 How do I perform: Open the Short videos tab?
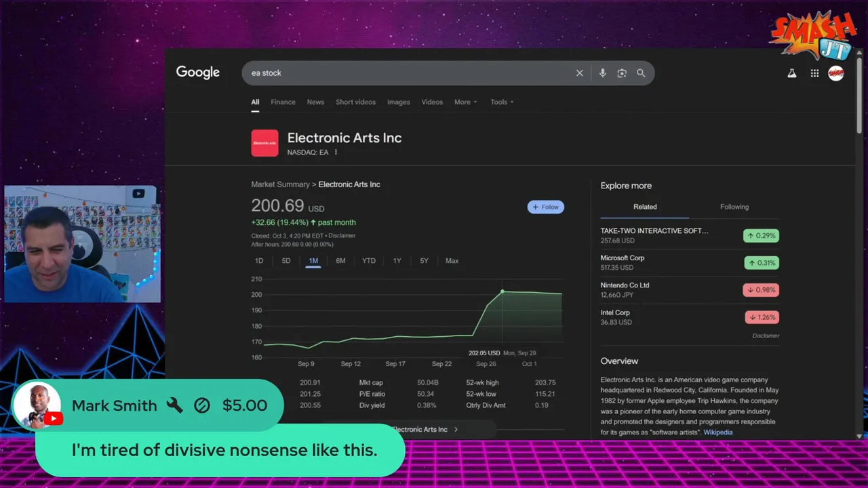pyautogui.click(x=355, y=102)
